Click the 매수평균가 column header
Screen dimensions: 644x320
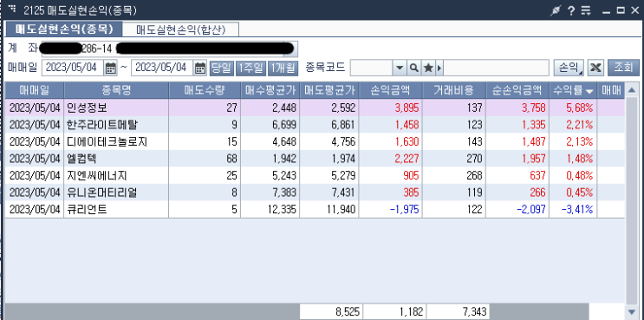click(x=270, y=90)
